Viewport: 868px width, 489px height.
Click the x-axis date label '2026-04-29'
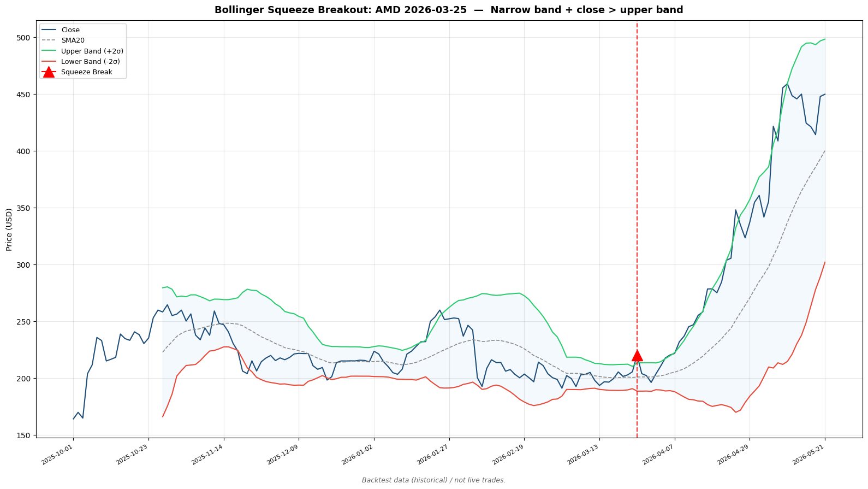(x=734, y=454)
